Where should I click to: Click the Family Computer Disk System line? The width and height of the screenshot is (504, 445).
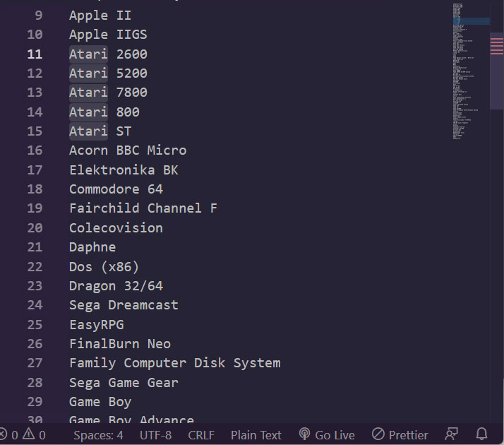(x=175, y=363)
